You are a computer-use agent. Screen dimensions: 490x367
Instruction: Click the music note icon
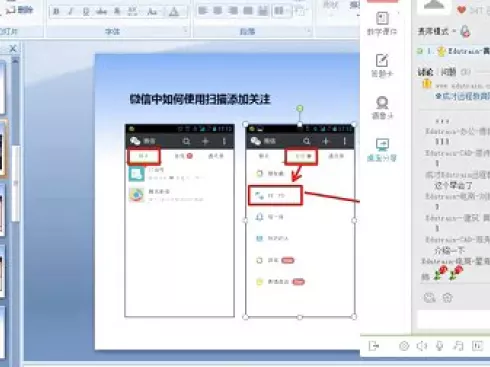pos(458,346)
